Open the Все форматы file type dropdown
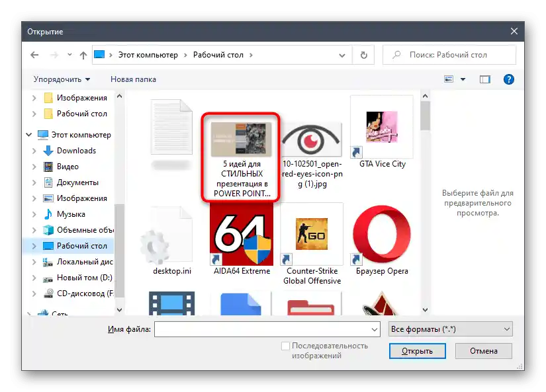546x392 pixels. (x=450, y=329)
